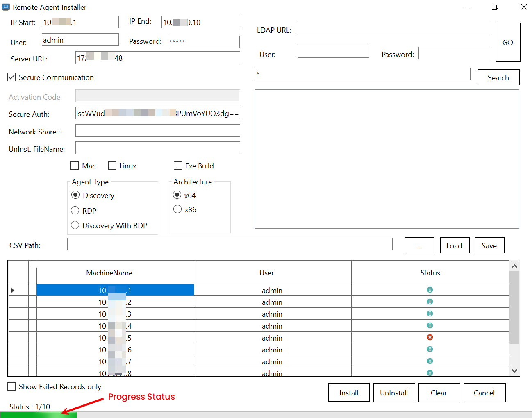Click the red failed status icon
532x418 pixels.
click(x=430, y=337)
